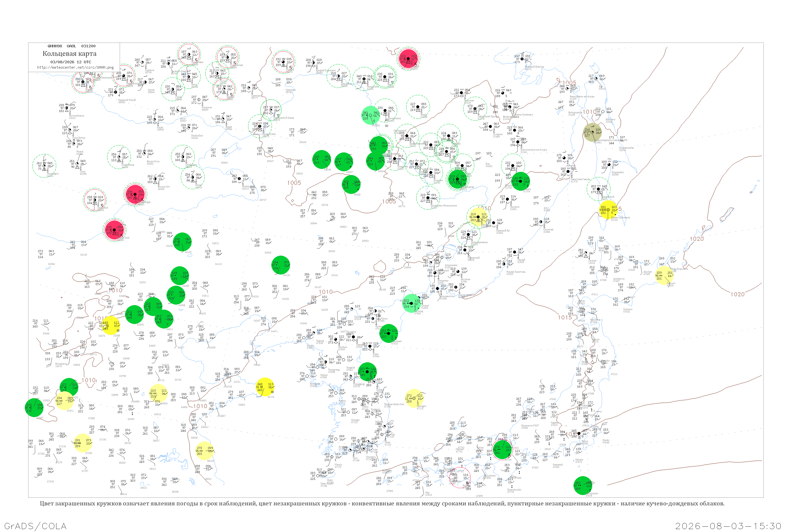Click the station label "Хуларин"
This screenshot has width=798, height=532.
pyautogui.click(x=498, y=134)
